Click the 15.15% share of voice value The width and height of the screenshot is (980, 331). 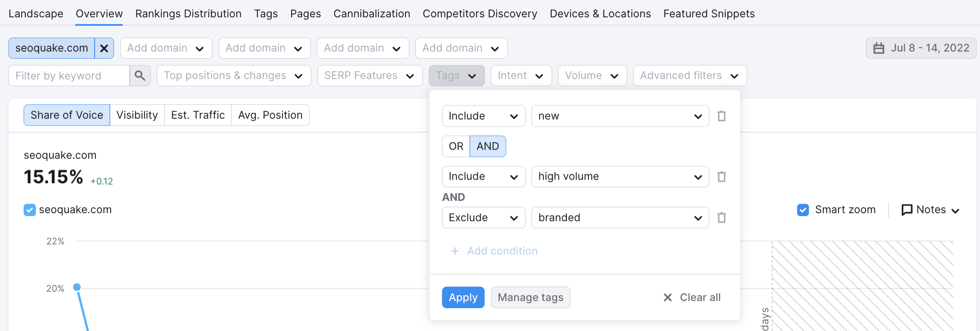(x=53, y=177)
